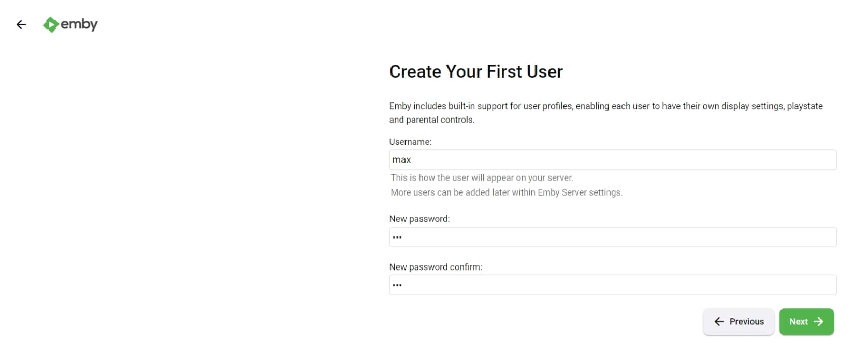
Task: Focus the Username input field
Action: coord(612,160)
